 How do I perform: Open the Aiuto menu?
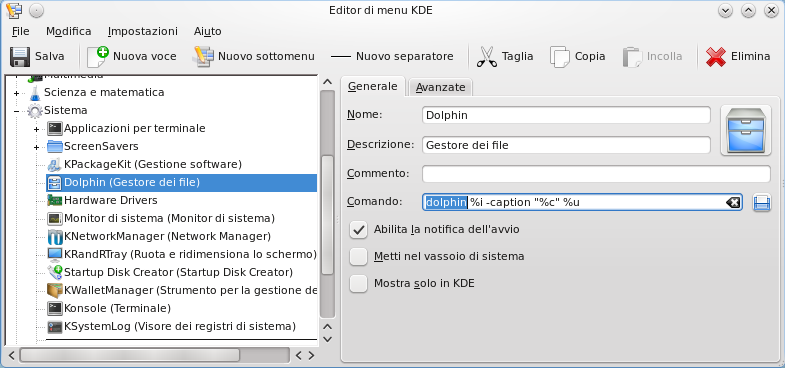[x=208, y=31]
